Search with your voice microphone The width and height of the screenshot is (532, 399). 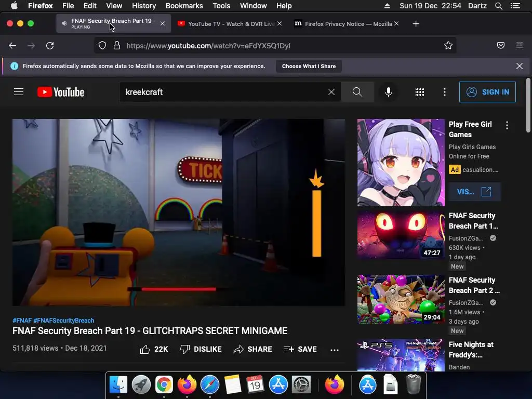389,92
